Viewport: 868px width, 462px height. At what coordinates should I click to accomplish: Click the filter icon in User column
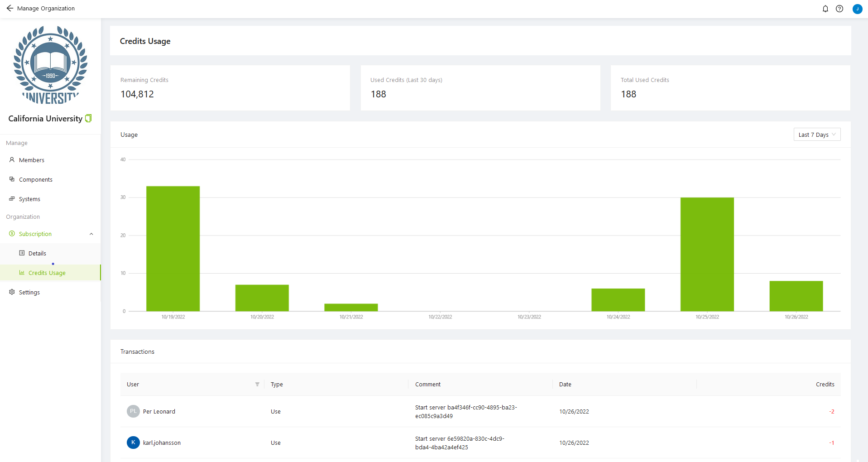coord(257,384)
